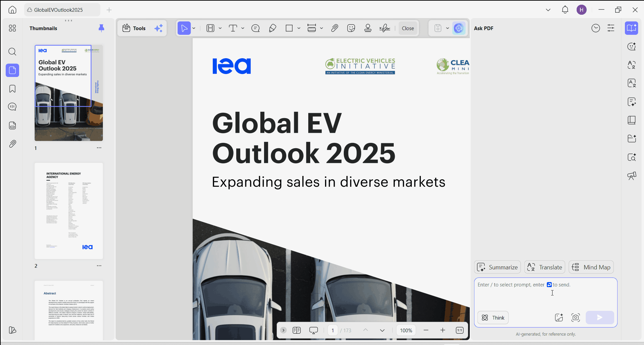
Task: Open a new tab with the plus button
Action: 109,10
